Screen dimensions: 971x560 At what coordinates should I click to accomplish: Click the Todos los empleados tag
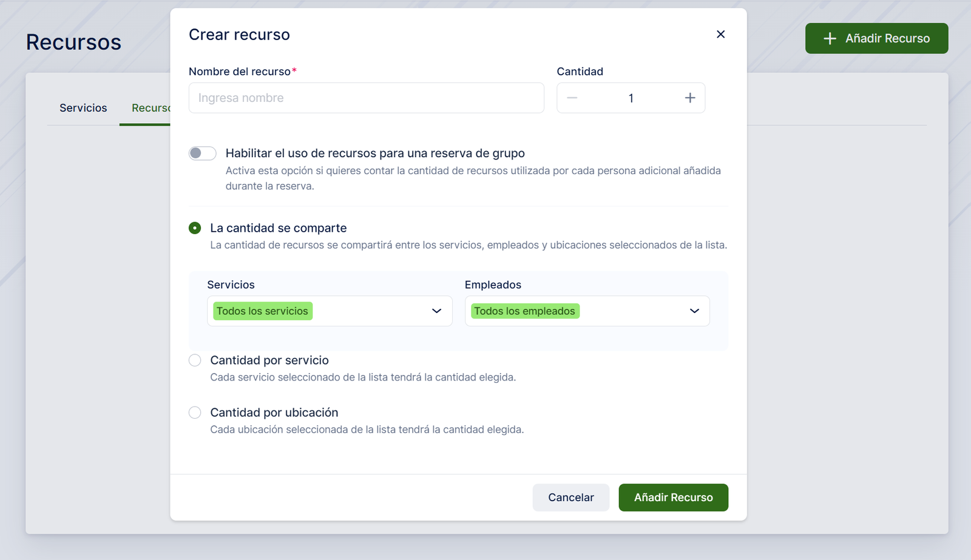pyautogui.click(x=524, y=311)
